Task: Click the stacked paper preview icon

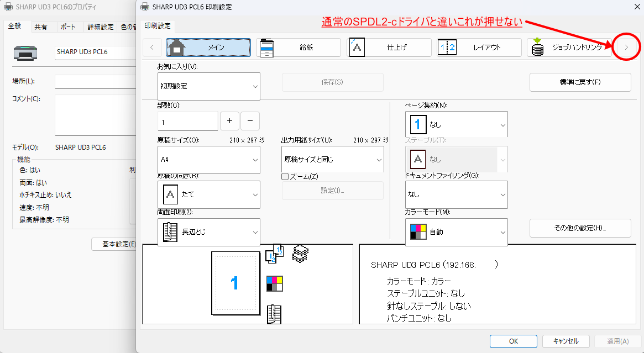Action: (x=300, y=254)
